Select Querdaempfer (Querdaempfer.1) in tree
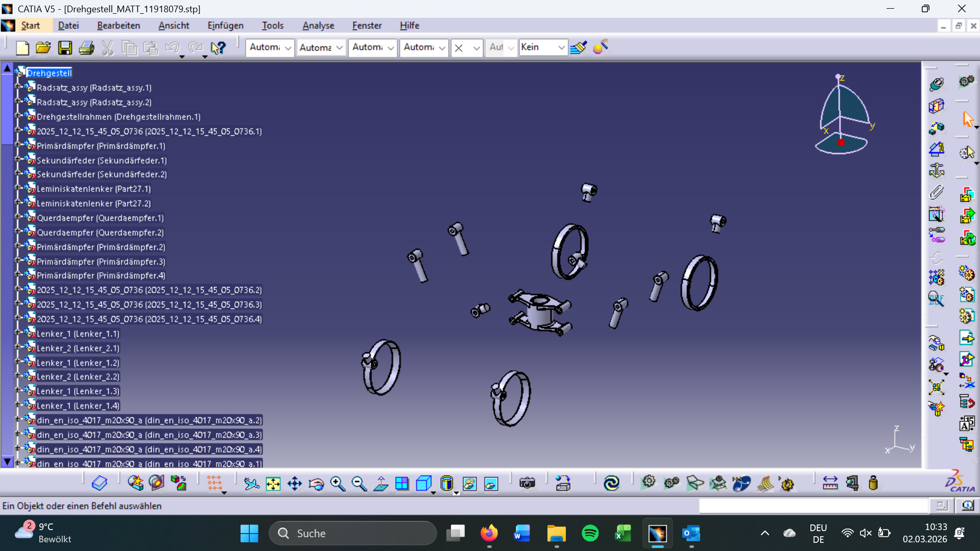 (100, 218)
